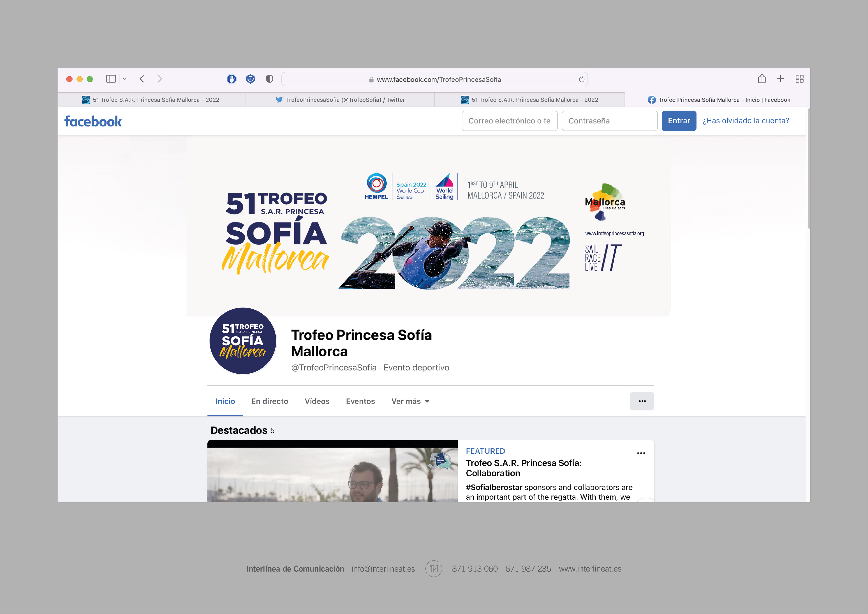
Task: Click the forward navigation arrow
Action: click(160, 79)
